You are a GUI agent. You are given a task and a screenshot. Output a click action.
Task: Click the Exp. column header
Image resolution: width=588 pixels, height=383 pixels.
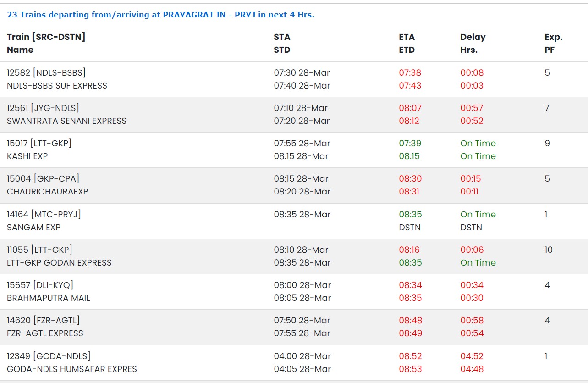(x=554, y=37)
